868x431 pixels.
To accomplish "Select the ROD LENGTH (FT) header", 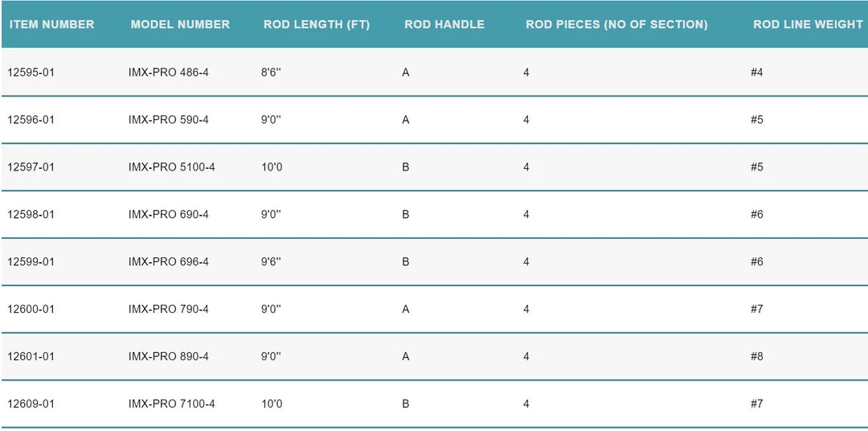I will pos(317,24).
